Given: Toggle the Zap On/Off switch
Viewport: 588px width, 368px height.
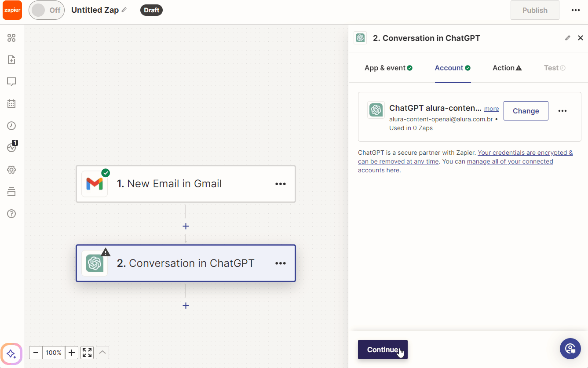Looking at the screenshot, I should [47, 10].
